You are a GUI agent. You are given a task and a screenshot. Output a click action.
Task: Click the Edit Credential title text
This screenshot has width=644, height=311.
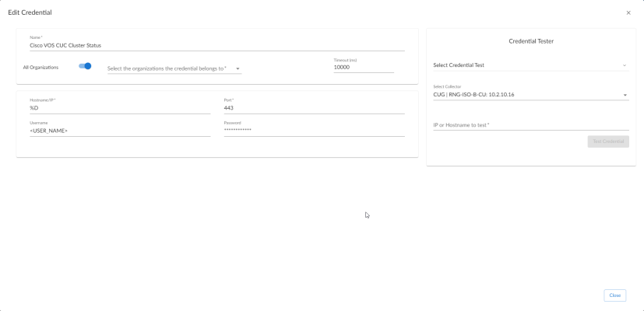[30, 12]
